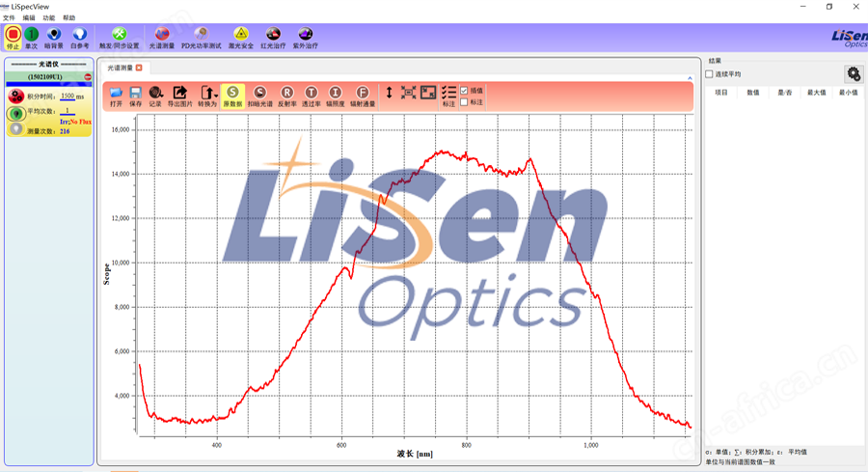Click the grey bulb icon beside 测量次数
868x472 pixels.
click(x=16, y=129)
